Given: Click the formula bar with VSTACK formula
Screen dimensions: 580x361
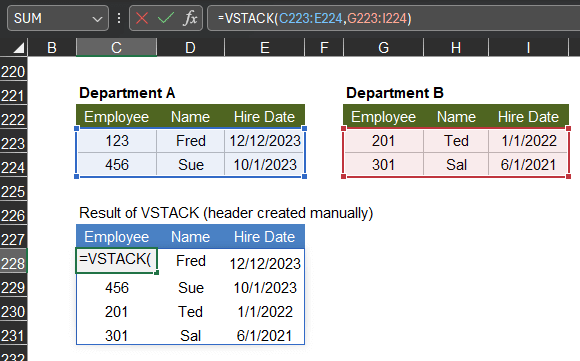Looking at the screenshot, I should click(x=394, y=18).
